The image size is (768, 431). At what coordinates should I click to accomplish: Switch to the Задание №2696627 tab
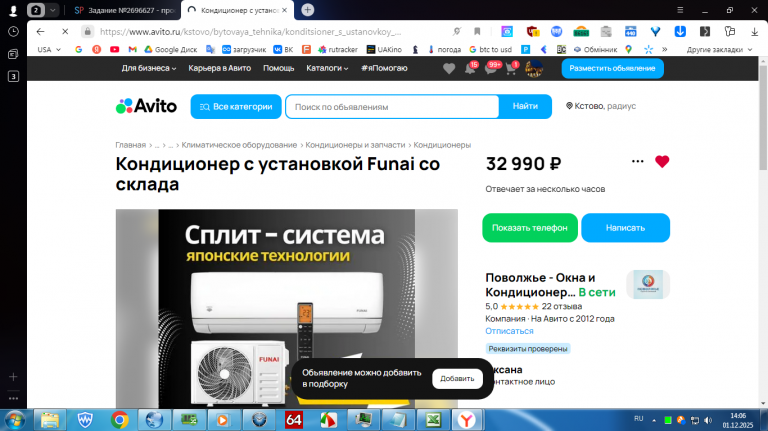click(x=124, y=10)
